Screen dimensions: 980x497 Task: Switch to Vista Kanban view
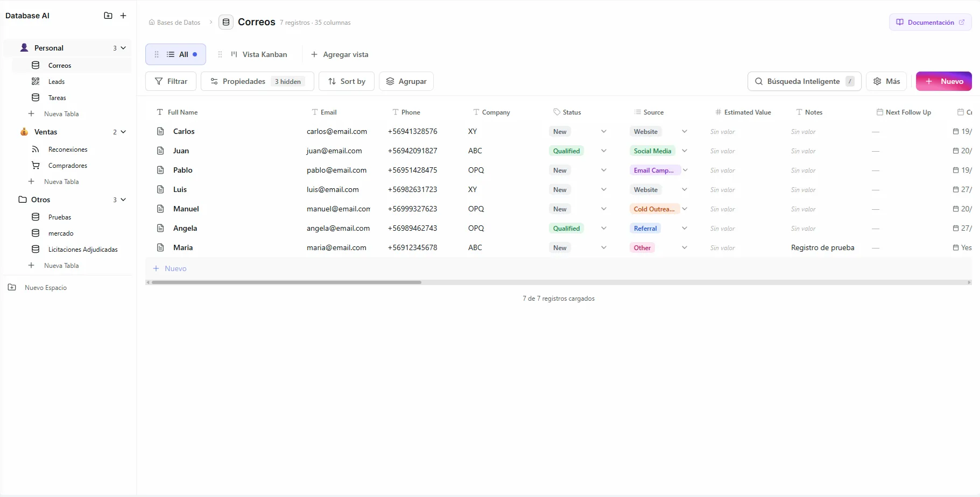point(259,54)
